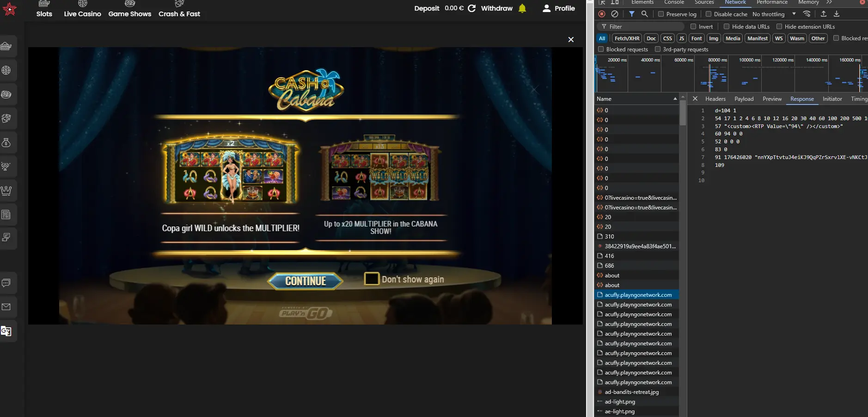Screen dimensions: 868x417
Task: Open the news sheet sidebar icon
Action: [6, 215]
